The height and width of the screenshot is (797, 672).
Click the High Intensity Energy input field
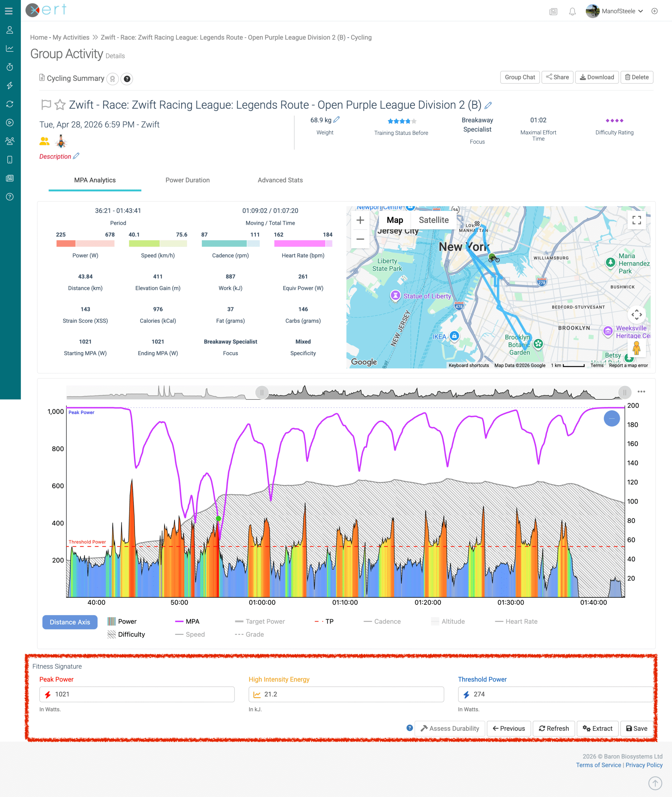(346, 694)
